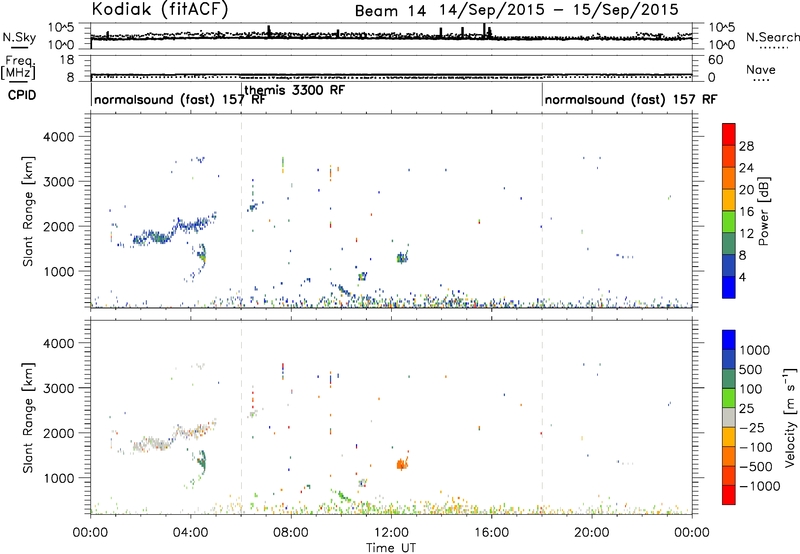The width and height of the screenshot is (800, 554).
Task: Click the 'Time UT' axis title
Action: coord(391,548)
